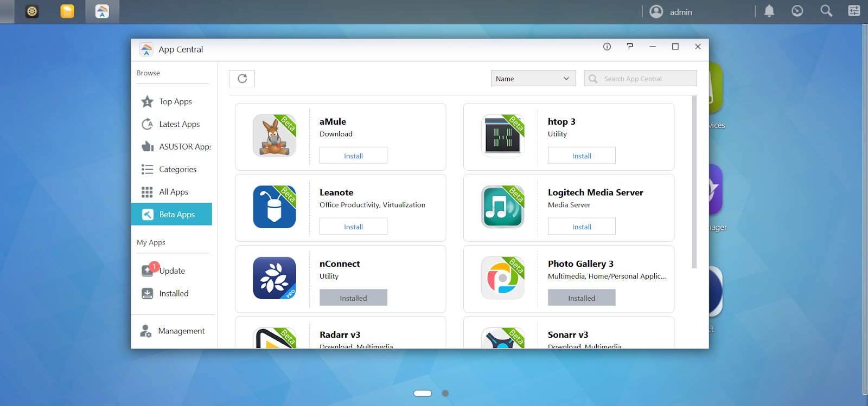Open the settings sliders icon in top bar

click(854, 11)
